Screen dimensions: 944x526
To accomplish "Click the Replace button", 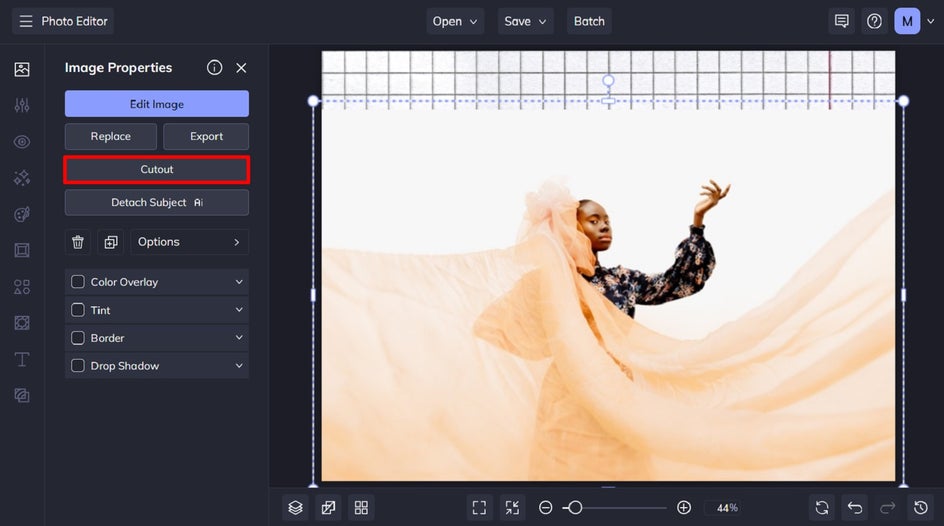I will point(111,137).
